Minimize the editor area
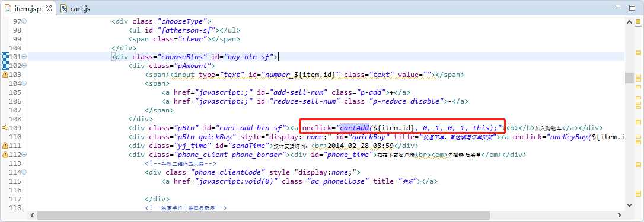The height and width of the screenshot is (222, 644). pyautogui.click(x=619, y=7)
